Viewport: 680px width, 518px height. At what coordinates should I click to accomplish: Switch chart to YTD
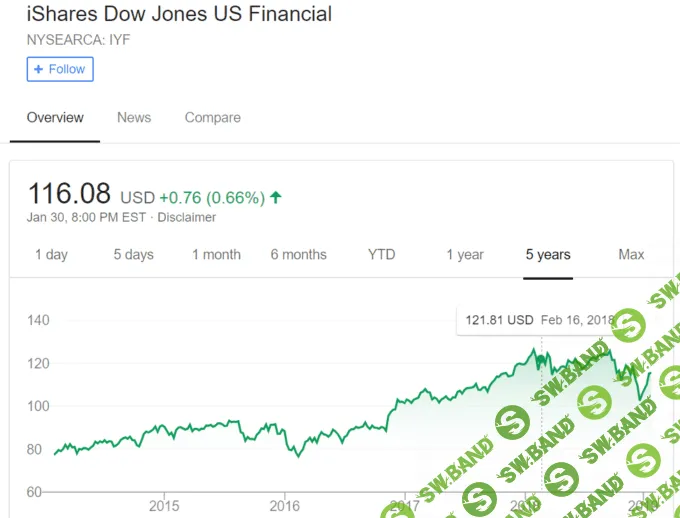click(381, 254)
